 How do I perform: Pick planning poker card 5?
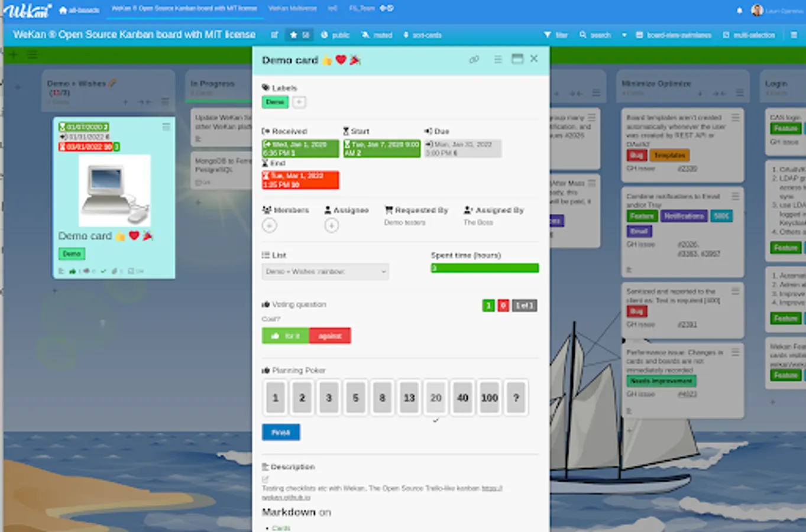coord(355,398)
